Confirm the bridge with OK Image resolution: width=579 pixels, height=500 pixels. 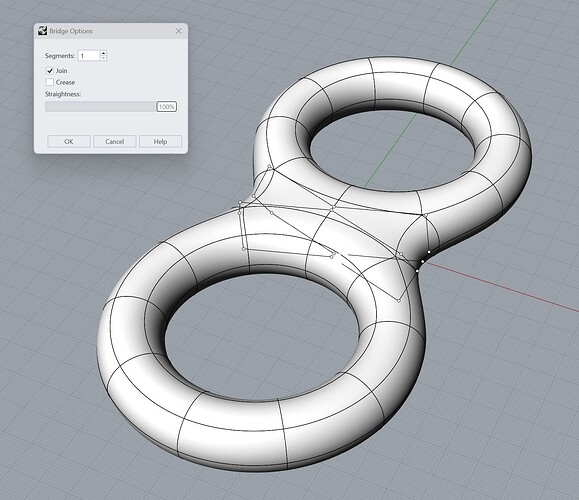tap(69, 141)
